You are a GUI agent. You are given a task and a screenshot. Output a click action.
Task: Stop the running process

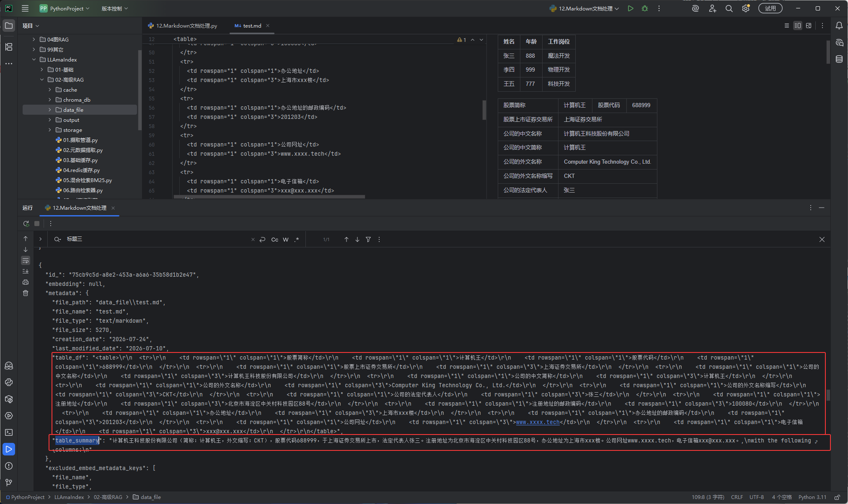click(x=37, y=224)
